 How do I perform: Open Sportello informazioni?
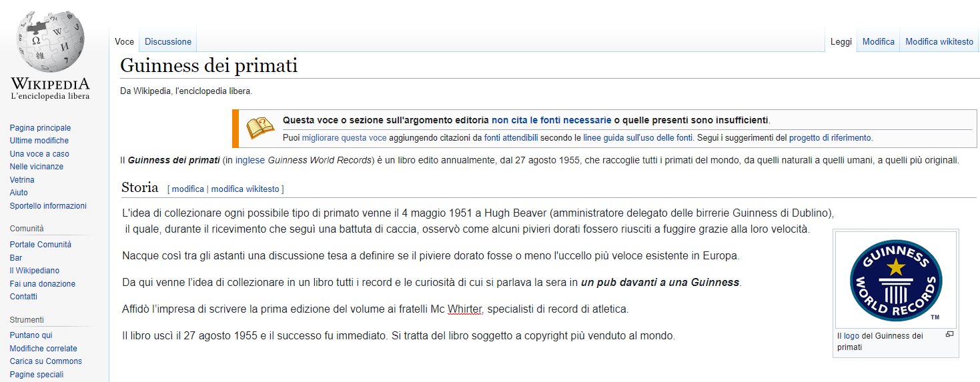point(48,206)
